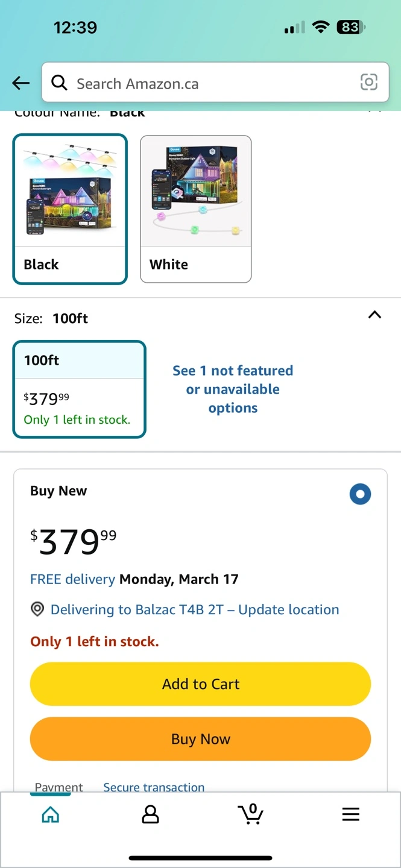Focus the Search Amazon.ca field
The image size is (401, 868).
coord(211,83)
